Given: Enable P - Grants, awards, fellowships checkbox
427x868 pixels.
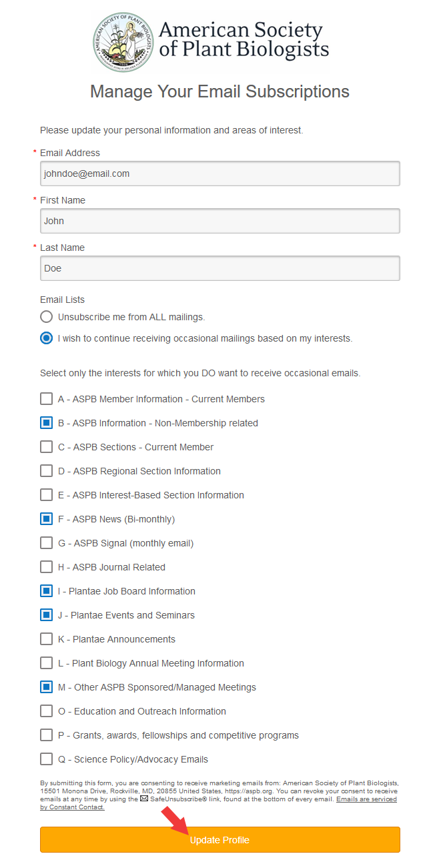Looking at the screenshot, I should point(46,735).
